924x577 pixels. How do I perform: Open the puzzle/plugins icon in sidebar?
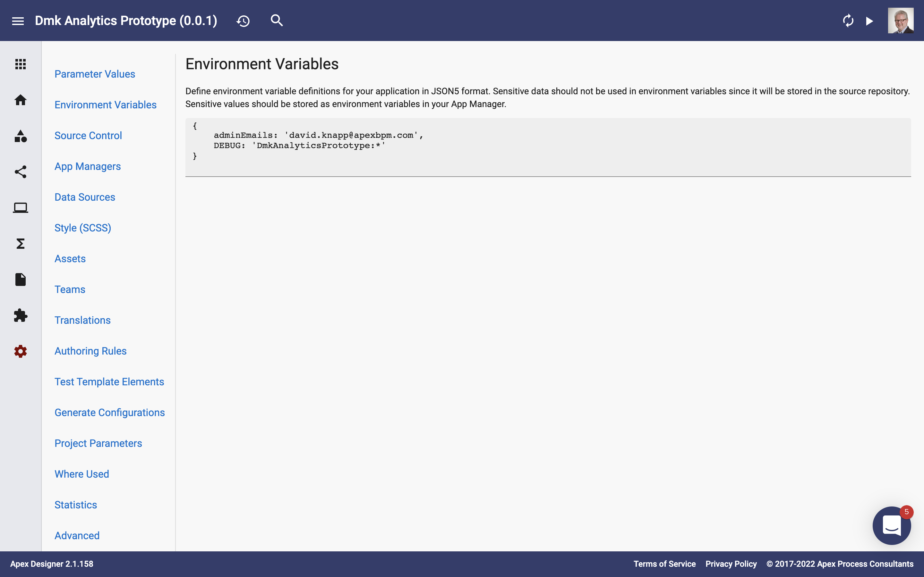click(x=21, y=315)
